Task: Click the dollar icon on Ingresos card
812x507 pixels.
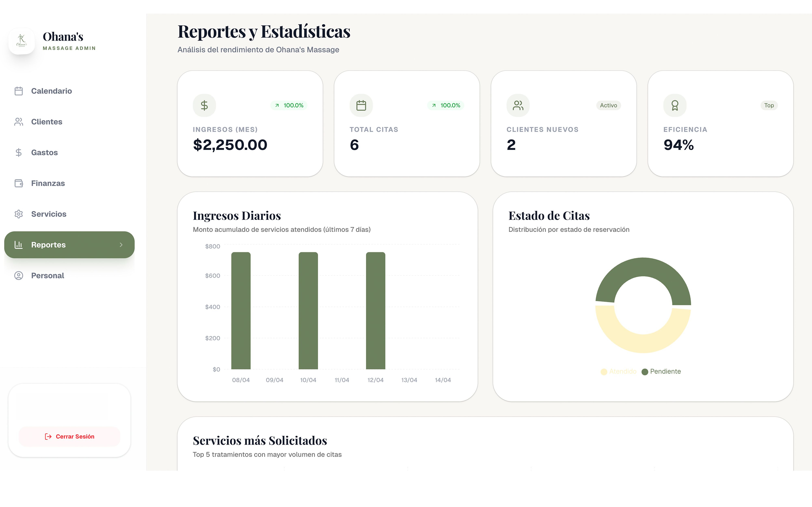Action: click(204, 106)
